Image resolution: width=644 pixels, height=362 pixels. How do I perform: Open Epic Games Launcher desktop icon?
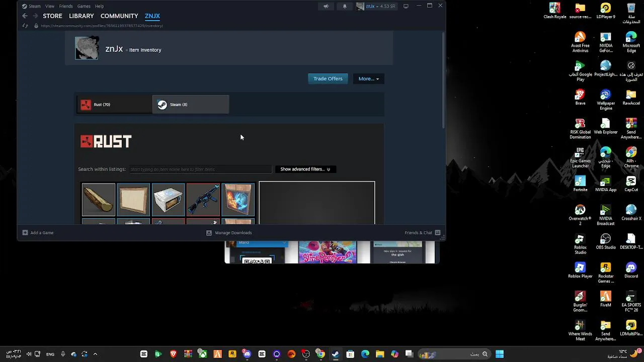click(x=580, y=158)
